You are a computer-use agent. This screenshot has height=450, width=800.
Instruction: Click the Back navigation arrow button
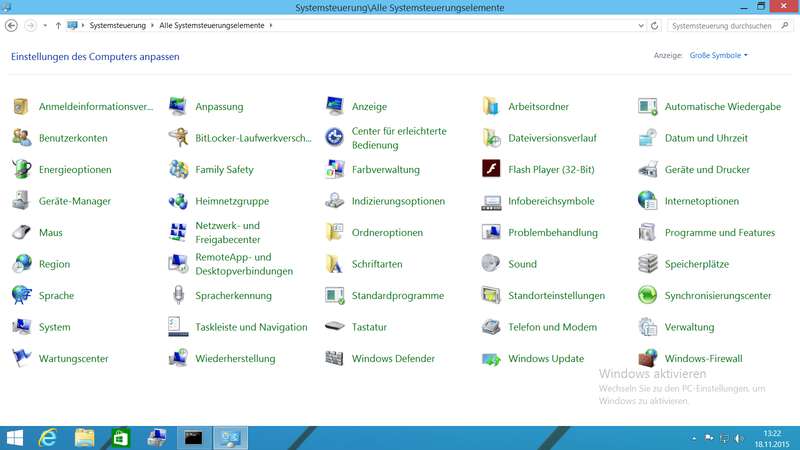(13, 25)
